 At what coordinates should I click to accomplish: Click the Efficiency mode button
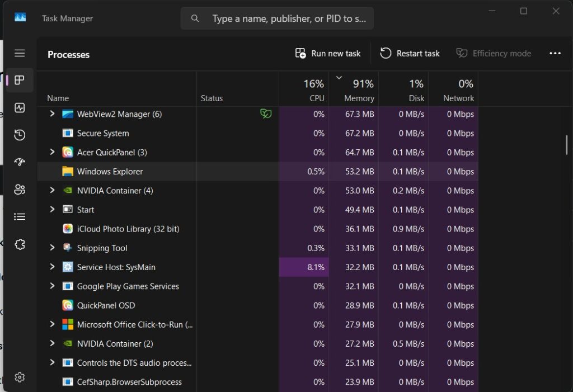coord(494,54)
